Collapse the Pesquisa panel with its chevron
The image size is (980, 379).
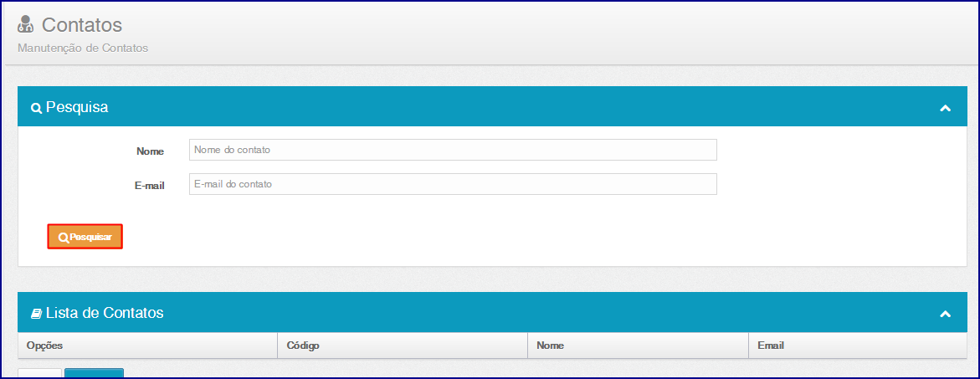(945, 108)
